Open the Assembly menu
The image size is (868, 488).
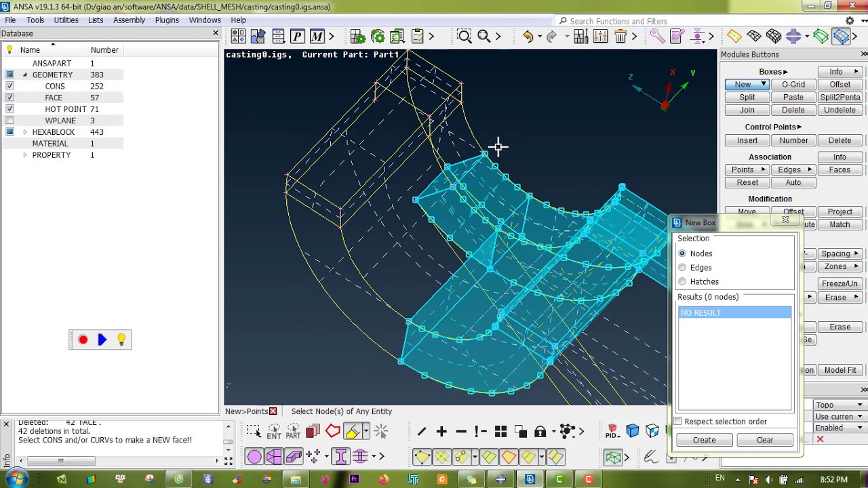(x=129, y=20)
